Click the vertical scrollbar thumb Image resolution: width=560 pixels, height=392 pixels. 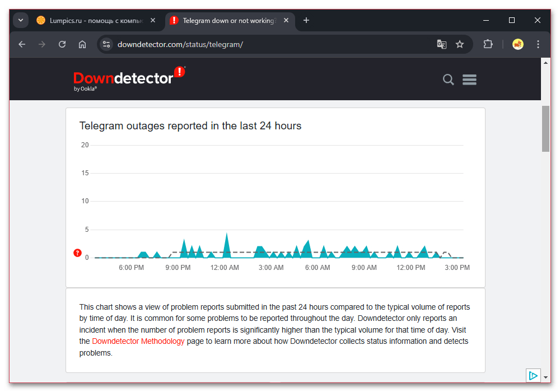(545, 129)
